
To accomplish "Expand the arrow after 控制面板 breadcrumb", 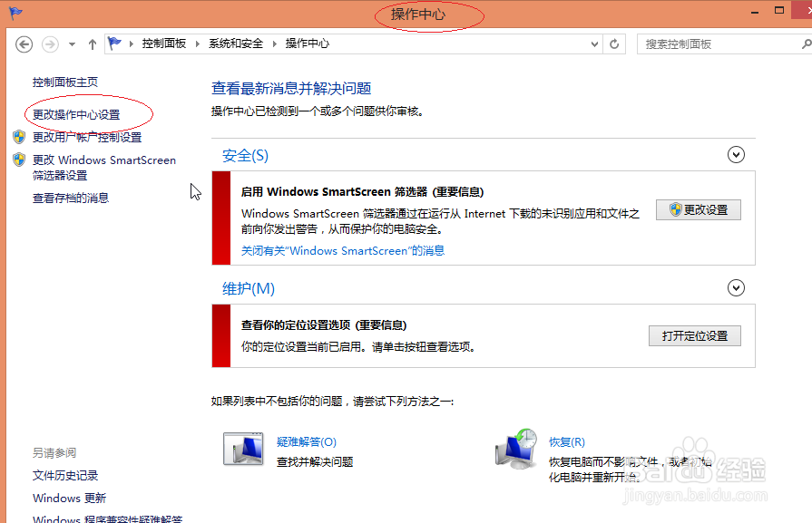I will 198,44.
